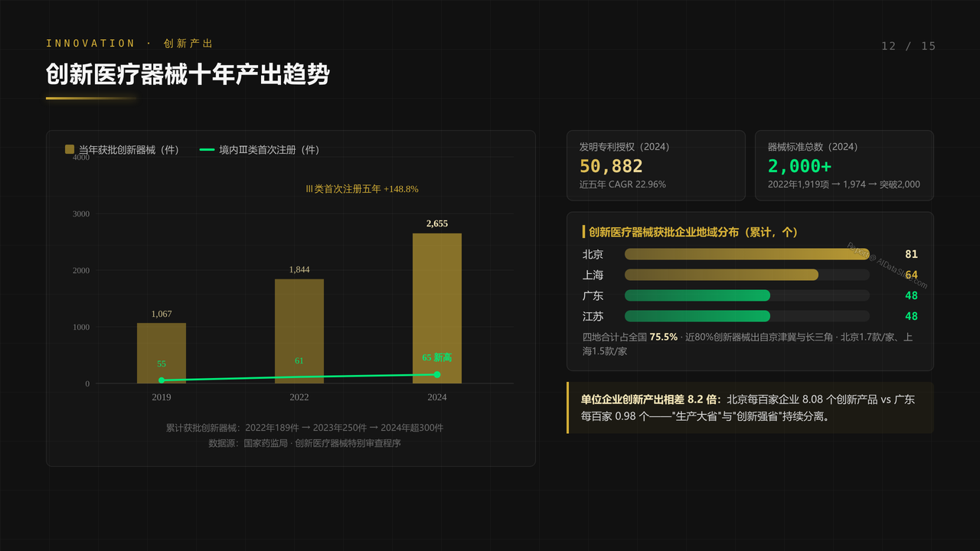This screenshot has width=980, height=551.
Task: Click the bar value label 2,655
Action: 437,223
